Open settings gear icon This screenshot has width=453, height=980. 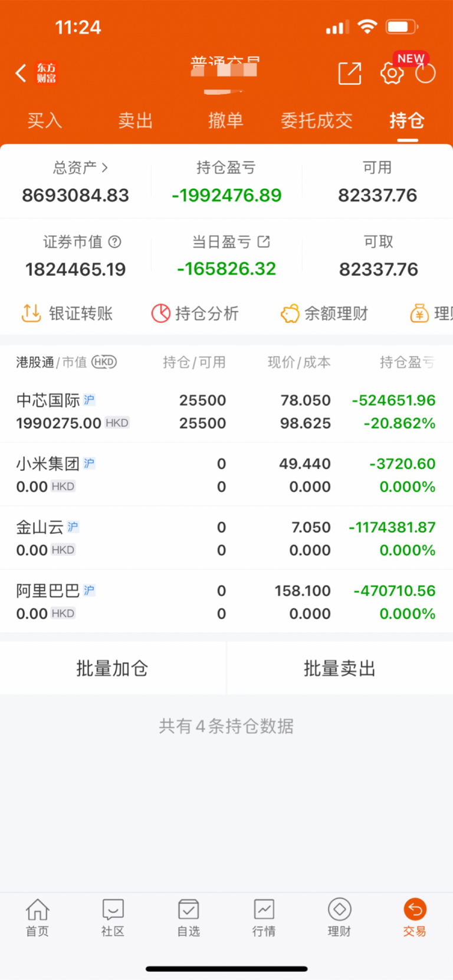(392, 73)
